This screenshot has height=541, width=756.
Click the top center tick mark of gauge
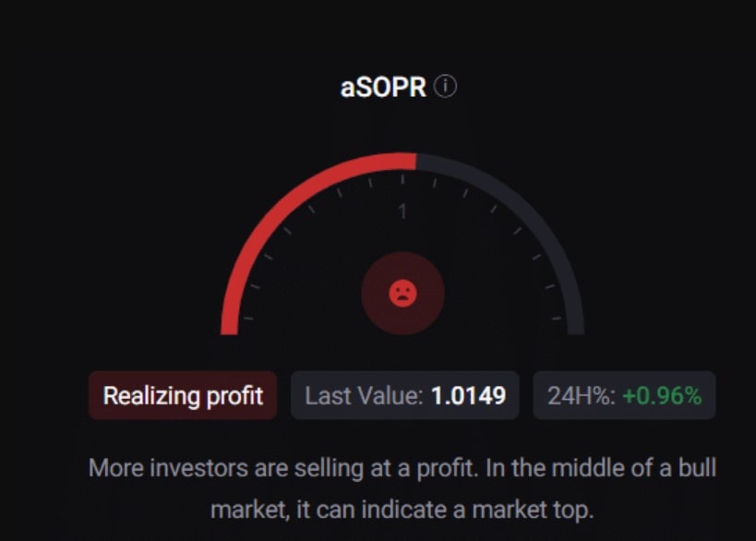402,179
